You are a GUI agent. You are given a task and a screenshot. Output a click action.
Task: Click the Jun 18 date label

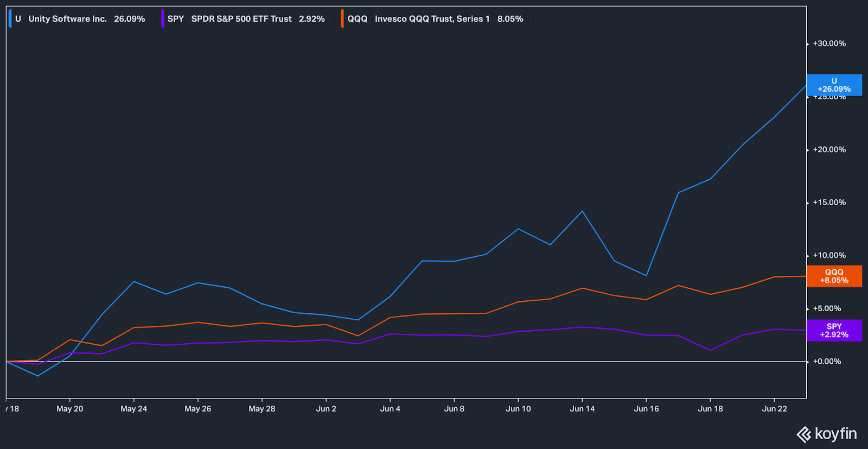tap(710, 409)
